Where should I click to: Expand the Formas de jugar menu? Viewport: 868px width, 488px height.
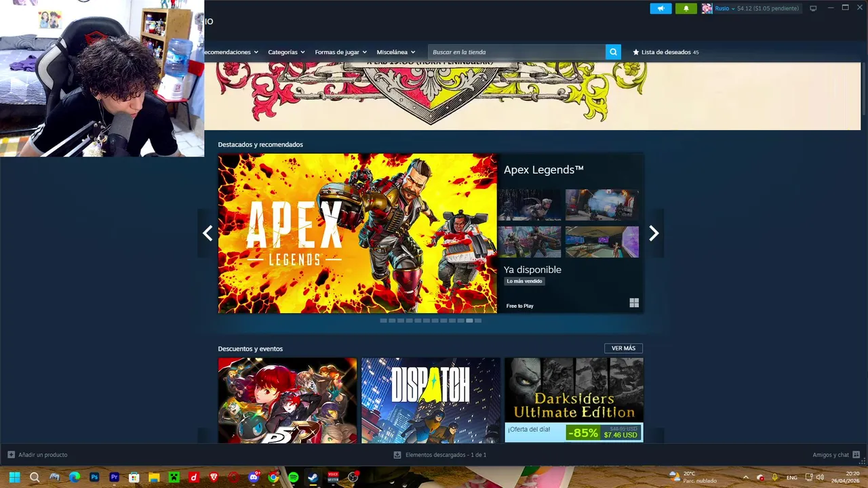pyautogui.click(x=340, y=52)
